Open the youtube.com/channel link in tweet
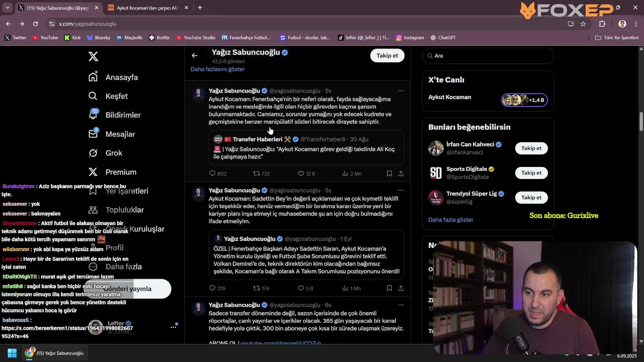Screen dimensions: 644x362 coord(280,343)
